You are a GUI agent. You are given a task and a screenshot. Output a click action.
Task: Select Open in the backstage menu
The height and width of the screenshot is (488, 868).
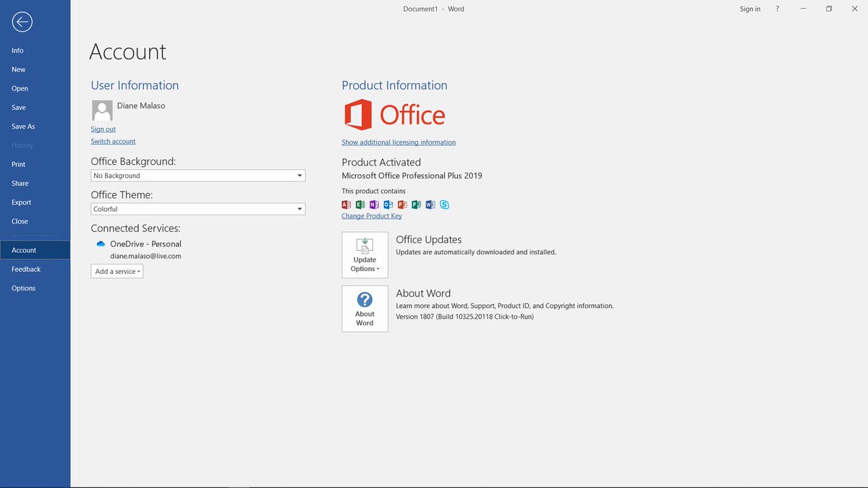coord(35,88)
